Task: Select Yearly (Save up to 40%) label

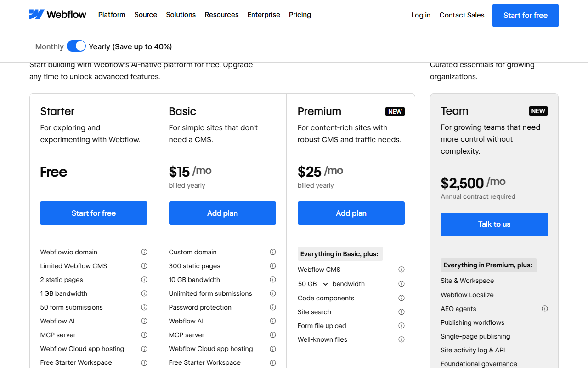Action: point(130,46)
